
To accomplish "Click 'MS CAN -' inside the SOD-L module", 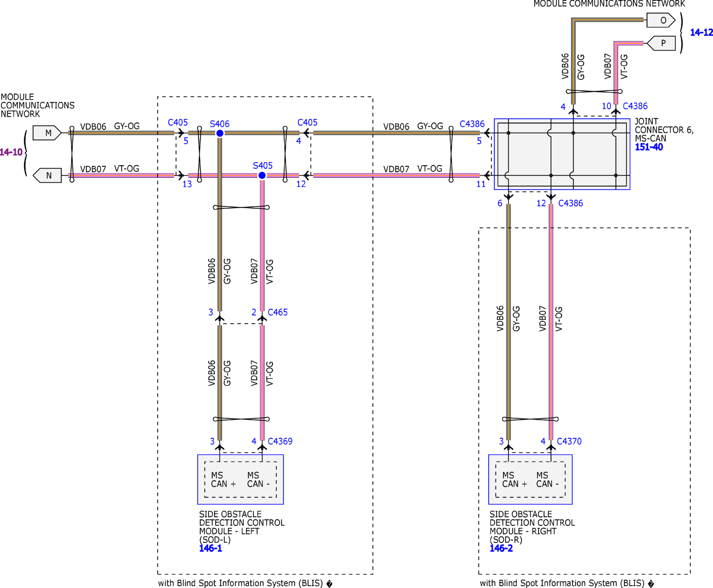I will coord(258,480).
